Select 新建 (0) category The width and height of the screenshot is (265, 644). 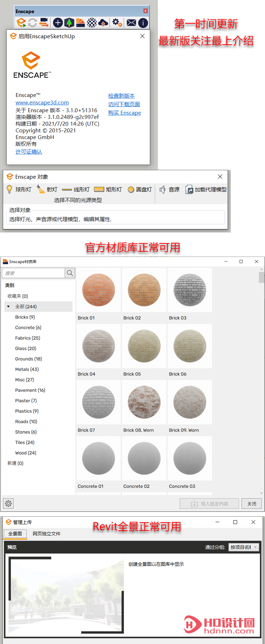point(16,463)
